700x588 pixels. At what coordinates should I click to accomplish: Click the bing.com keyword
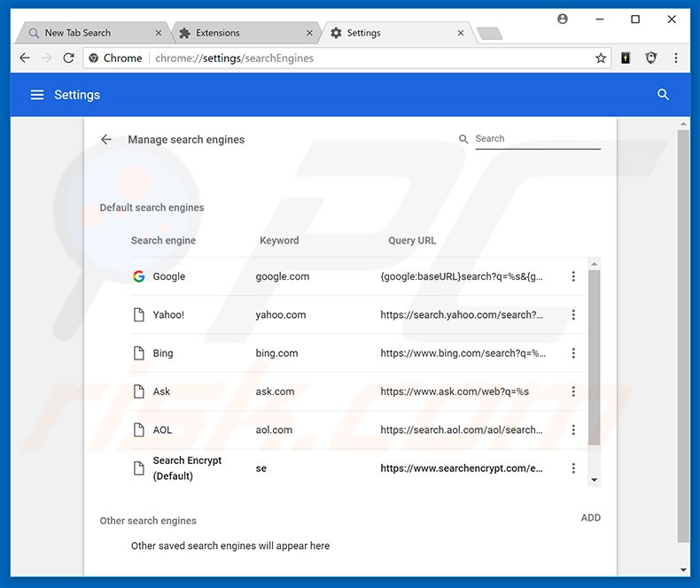(x=276, y=353)
